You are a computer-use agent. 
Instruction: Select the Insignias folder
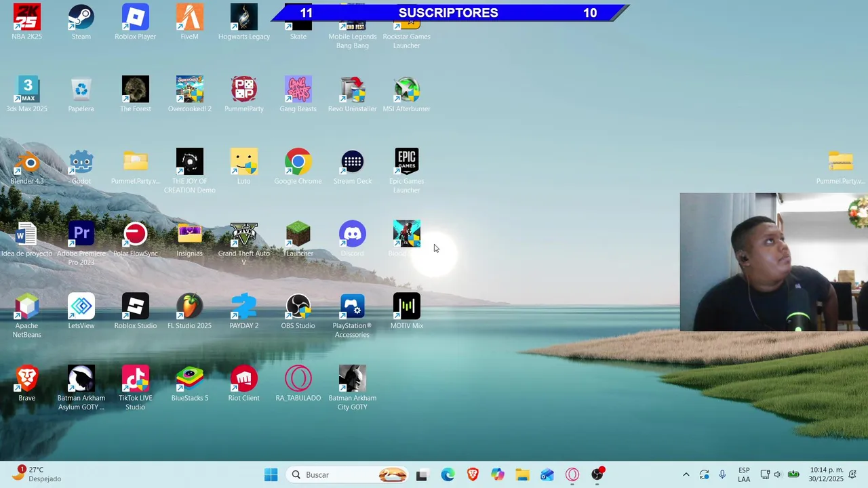click(190, 235)
